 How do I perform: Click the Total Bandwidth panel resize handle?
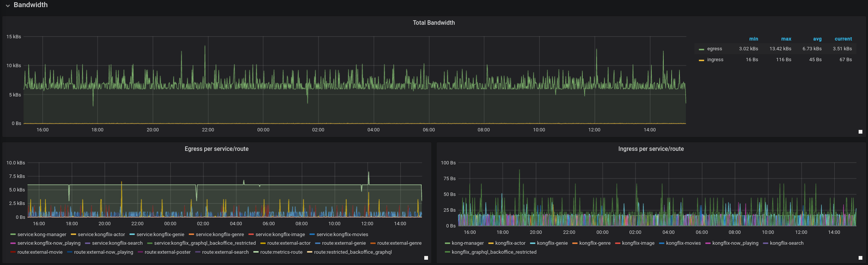(861, 132)
